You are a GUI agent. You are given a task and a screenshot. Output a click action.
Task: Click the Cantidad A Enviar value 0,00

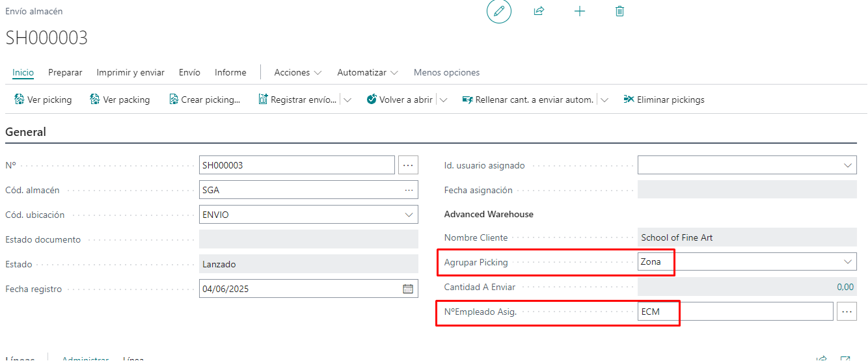[845, 287]
